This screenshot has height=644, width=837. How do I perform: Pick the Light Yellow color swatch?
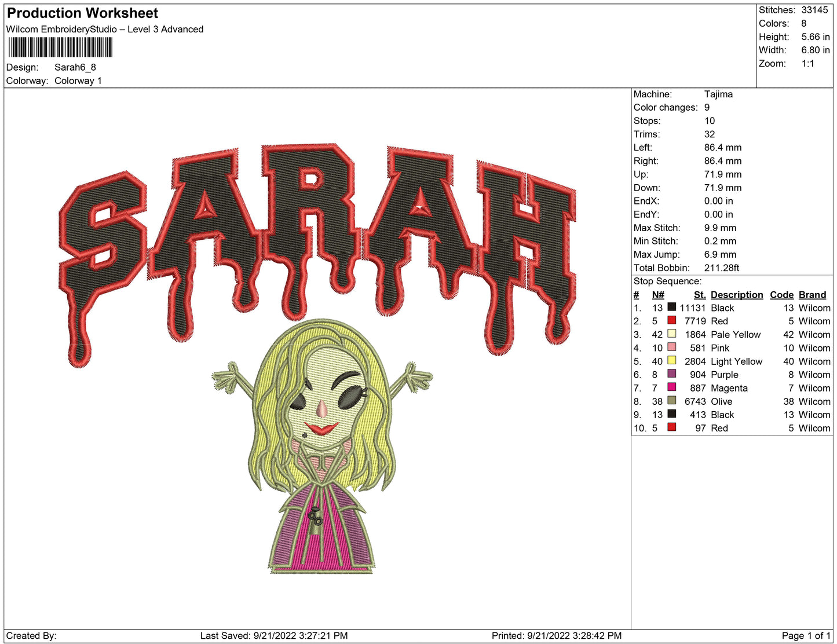pyautogui.click(x=672, y=360)
